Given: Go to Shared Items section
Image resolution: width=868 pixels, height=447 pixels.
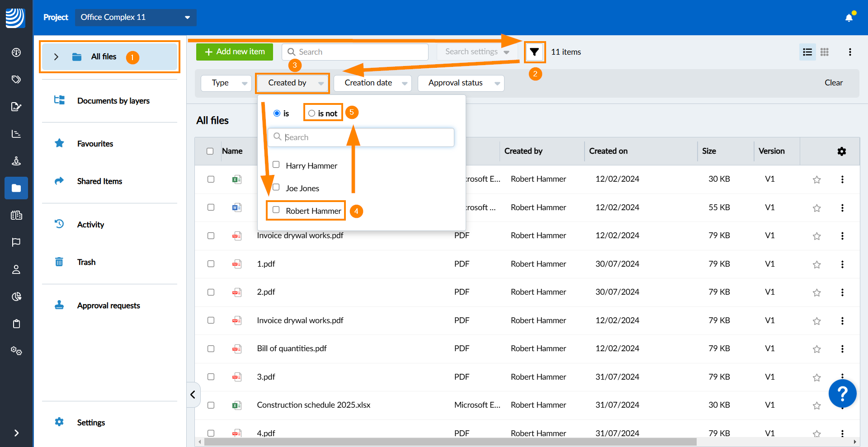Looking at the screenshot, I should (99, 181).
